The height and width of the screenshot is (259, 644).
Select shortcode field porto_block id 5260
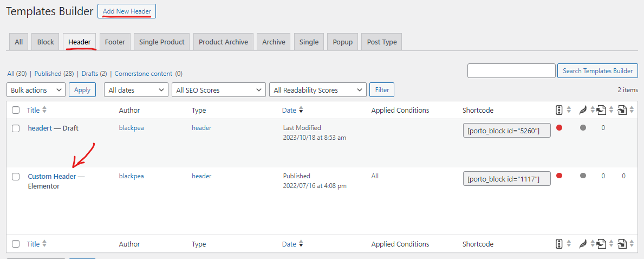point(507,131)
